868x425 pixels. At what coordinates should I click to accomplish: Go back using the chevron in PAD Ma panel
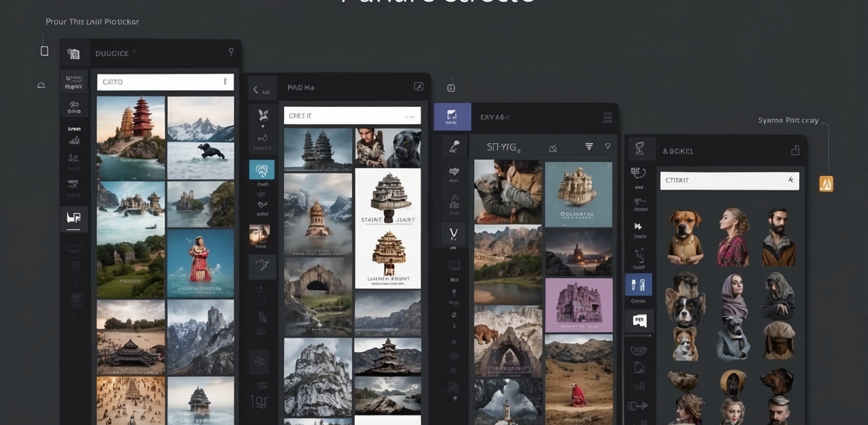[x=256, y=90]
